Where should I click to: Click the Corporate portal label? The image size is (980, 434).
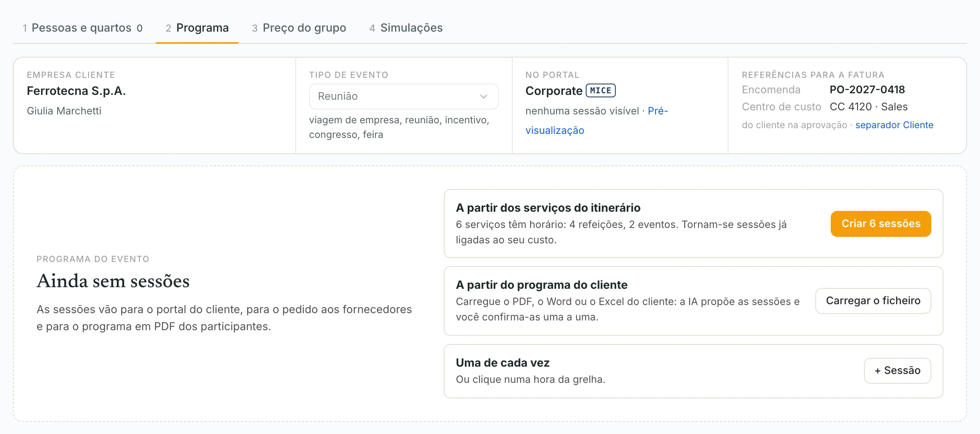point(554,91)
